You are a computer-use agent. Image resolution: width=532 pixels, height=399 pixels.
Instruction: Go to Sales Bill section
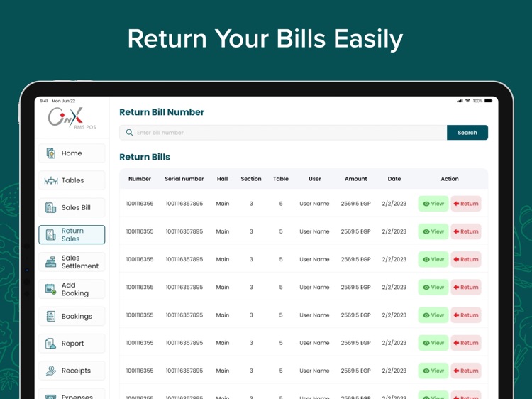(x=72, y=207)
